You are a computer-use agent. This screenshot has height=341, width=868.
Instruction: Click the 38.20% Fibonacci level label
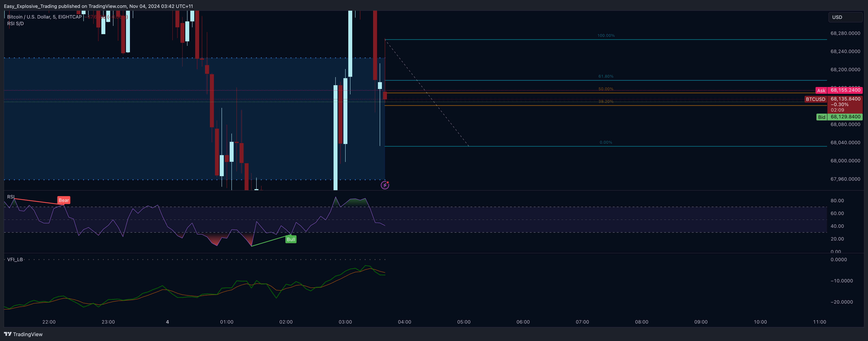click(606, 101)
